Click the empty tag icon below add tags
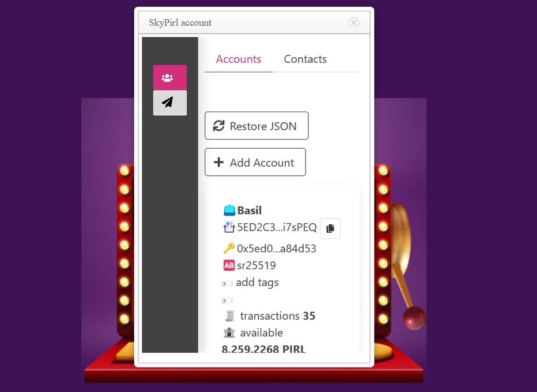 pyautogui.click(x=227, y=301)
